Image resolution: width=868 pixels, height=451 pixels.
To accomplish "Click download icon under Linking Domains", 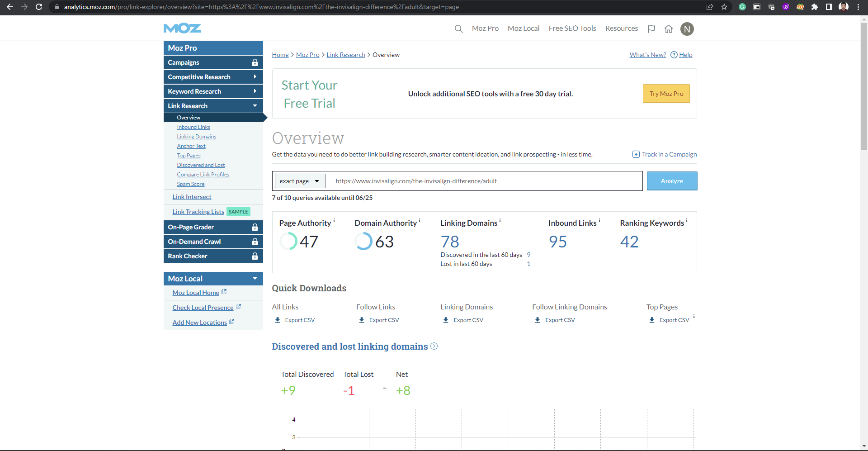I will [x=446, y=320].
